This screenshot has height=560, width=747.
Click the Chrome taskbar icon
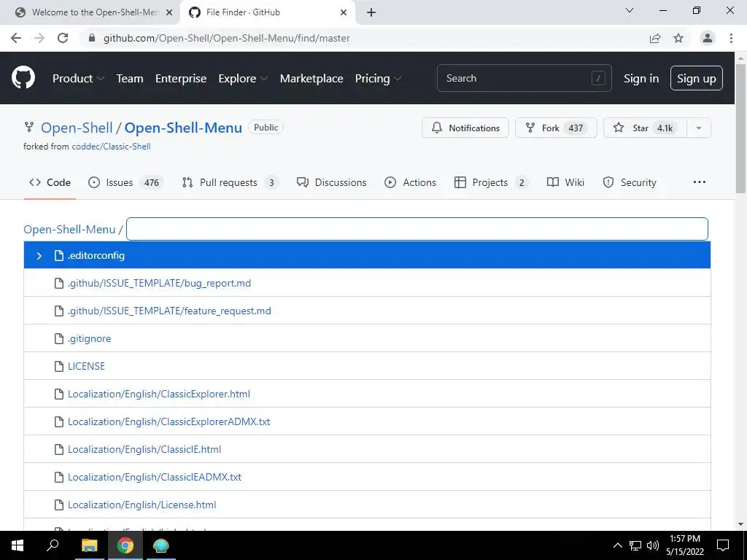[x=125, y=545]
